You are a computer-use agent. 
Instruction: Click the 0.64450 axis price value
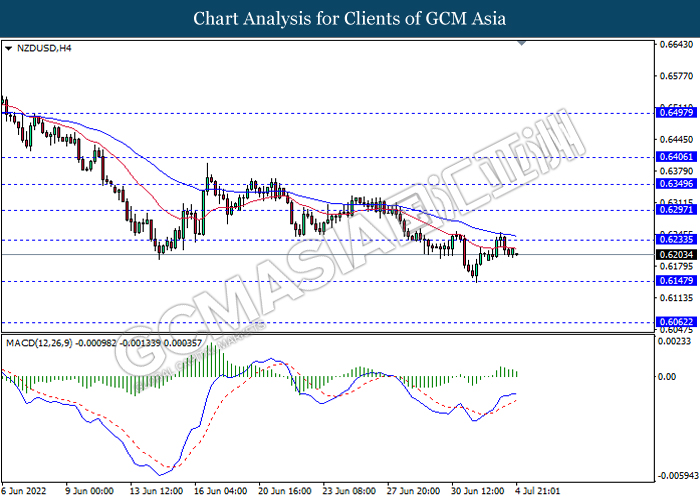(x=676, y=139)
